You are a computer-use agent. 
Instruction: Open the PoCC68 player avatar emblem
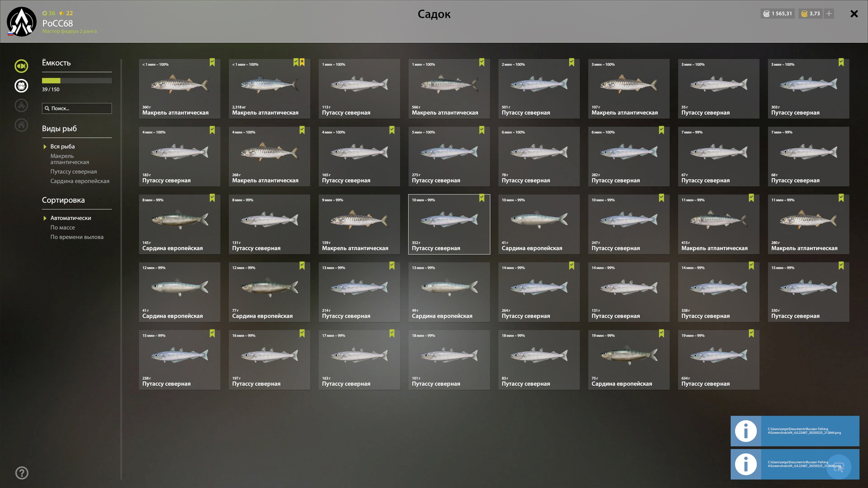[x=22, y=22]
